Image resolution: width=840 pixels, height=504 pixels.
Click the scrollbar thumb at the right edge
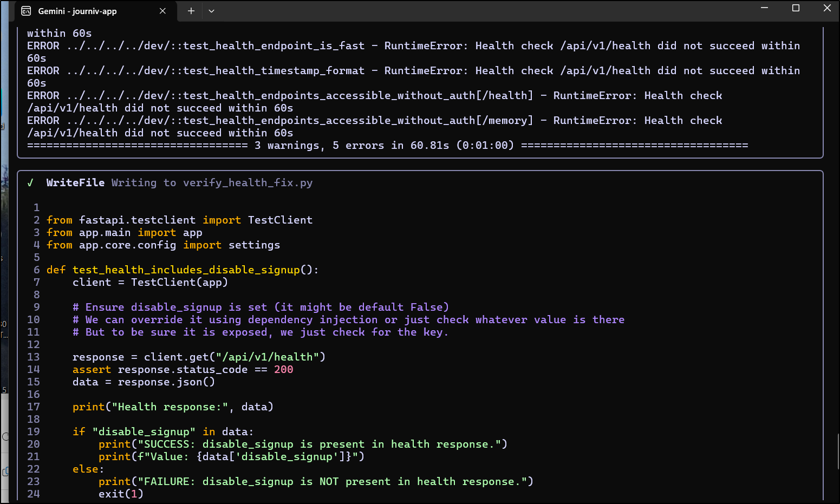pyautogui.click(x=838, y=452)
